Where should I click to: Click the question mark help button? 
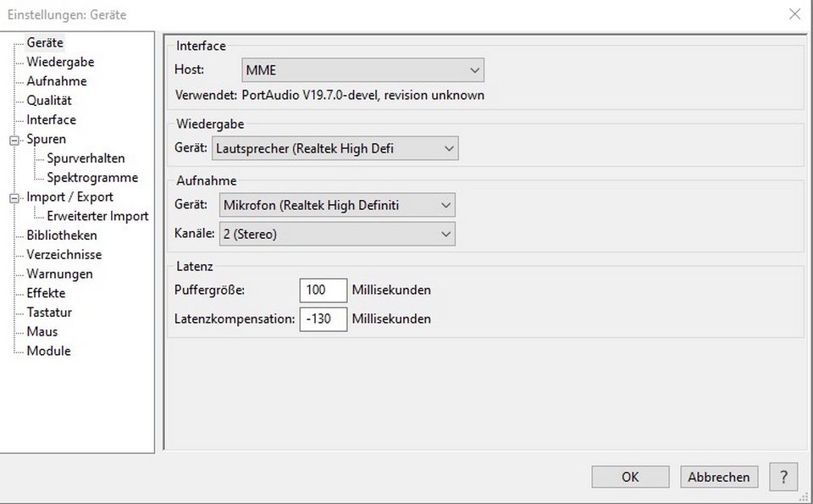click(x=783, y=477)
